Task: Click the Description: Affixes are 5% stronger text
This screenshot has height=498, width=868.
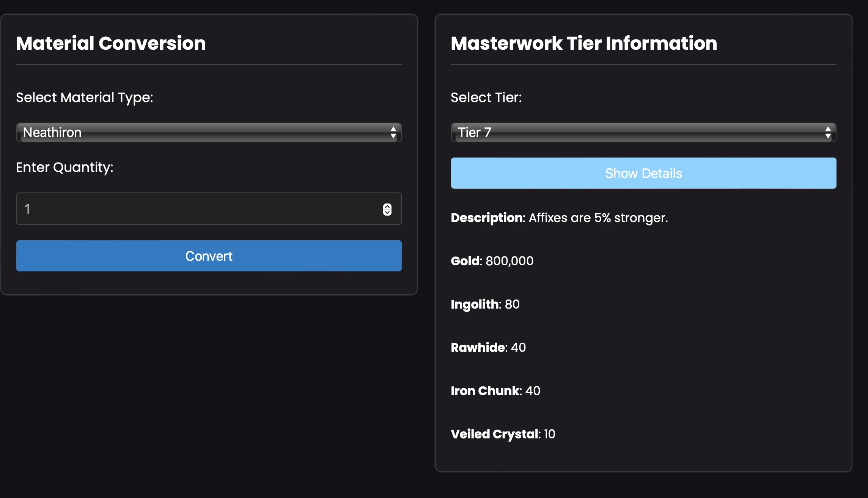Action: pos(559,218)
